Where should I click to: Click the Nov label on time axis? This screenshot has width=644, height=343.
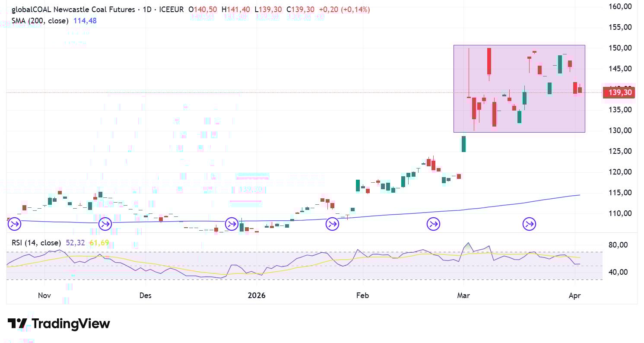(45, 295)
